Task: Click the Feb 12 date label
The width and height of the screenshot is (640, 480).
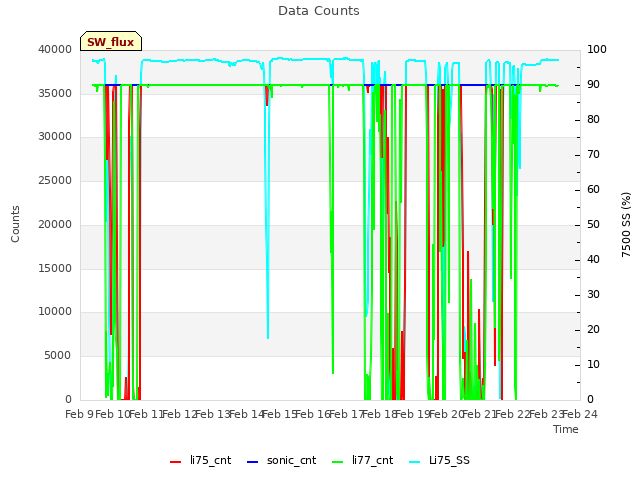Action: [x=180, y=414]
